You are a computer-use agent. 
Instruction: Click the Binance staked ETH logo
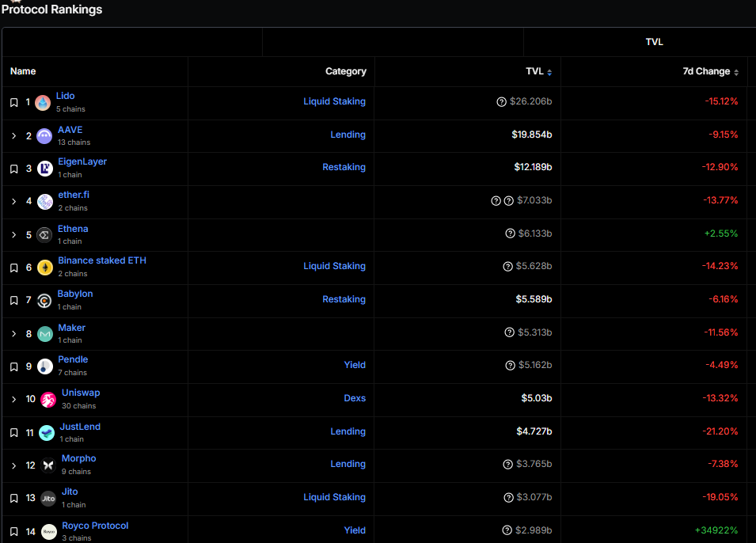click(44, 268)
